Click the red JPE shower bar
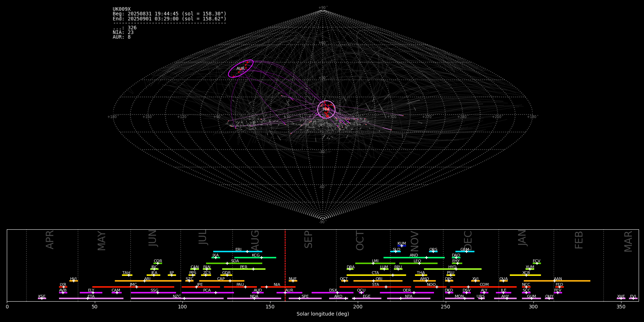 (x=201, y=287)
